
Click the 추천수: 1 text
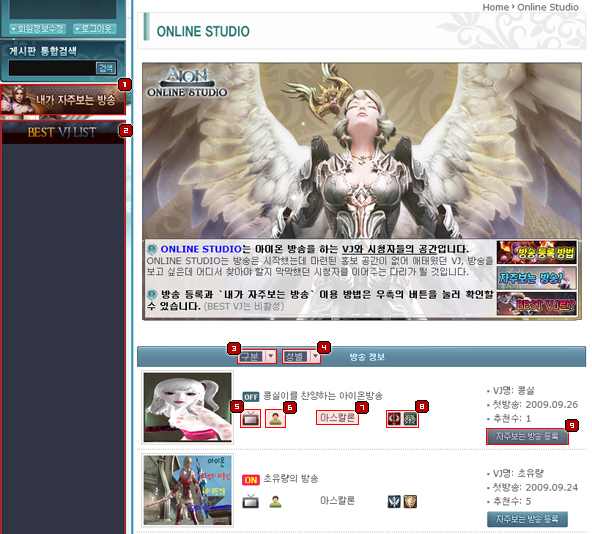click(x=512, y=418)
